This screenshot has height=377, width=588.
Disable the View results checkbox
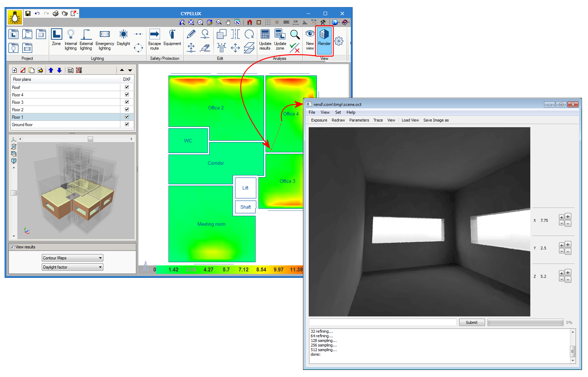click(12, 247)
